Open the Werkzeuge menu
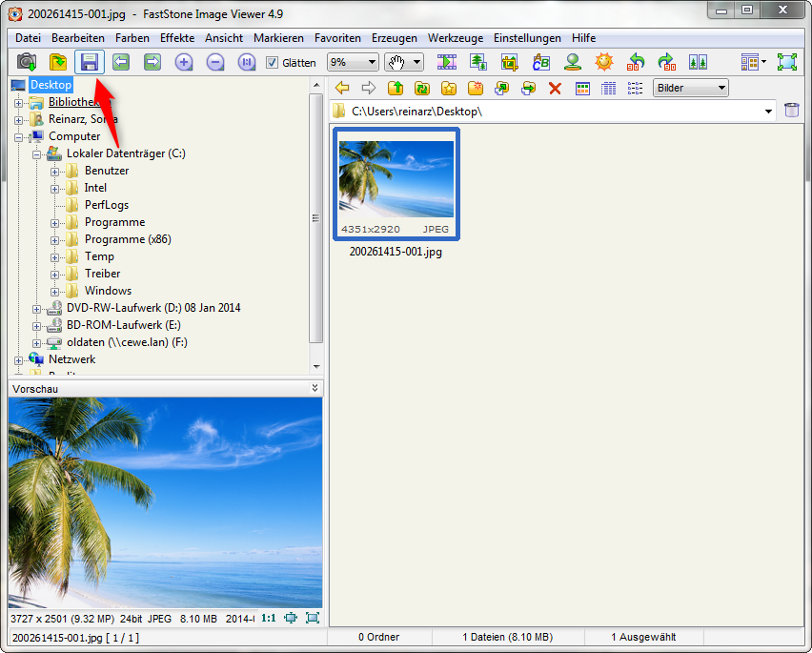 tap(456, 38)
